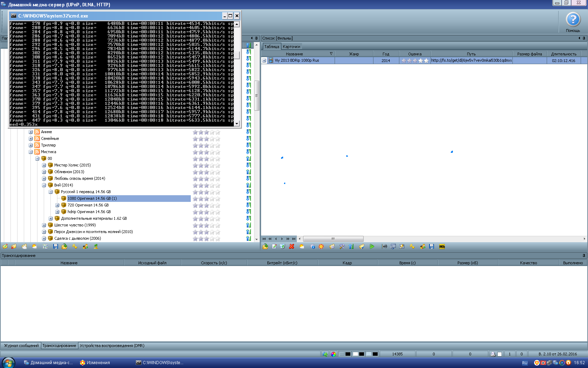Toggle the pin on the Список [Фильмы] panel
Screen dimensions: 588x368
point(584,38)
